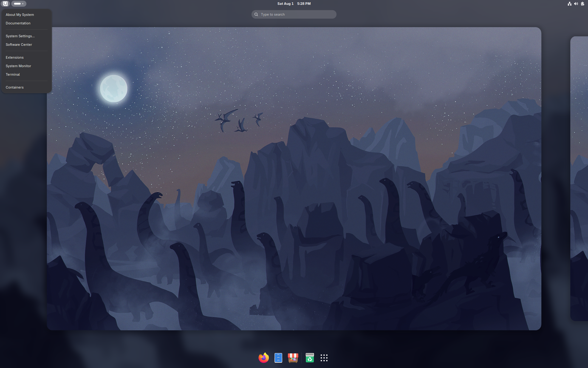Click the Type to search field

pos(294,14)
